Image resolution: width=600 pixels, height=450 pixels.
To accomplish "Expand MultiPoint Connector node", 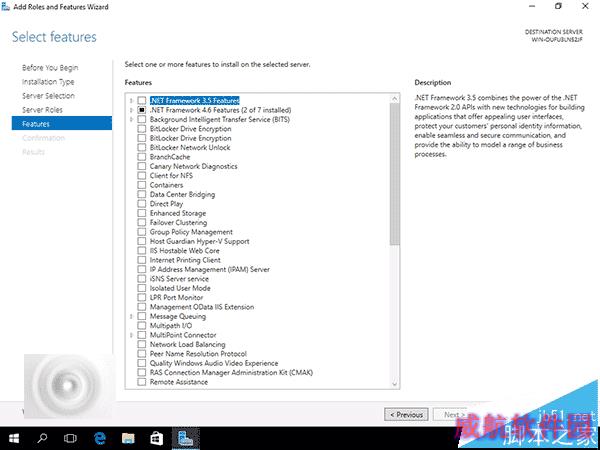I will [131, 335].
